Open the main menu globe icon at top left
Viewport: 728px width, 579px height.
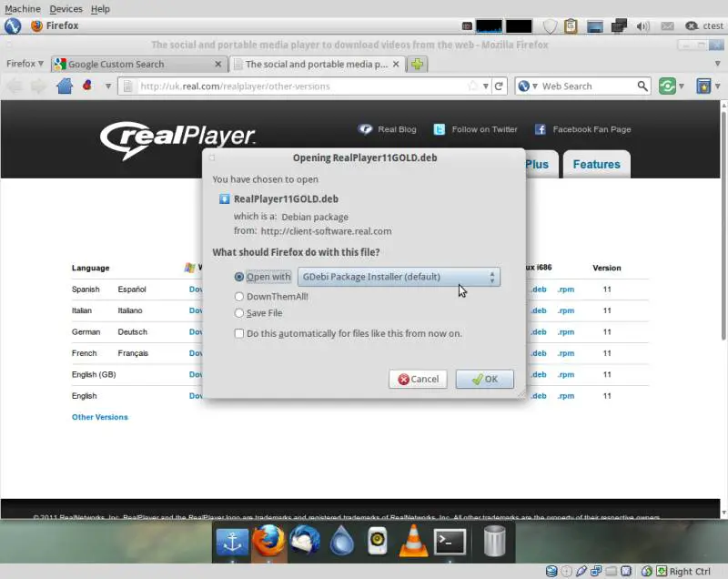pyautogui.click(x=13, y=26)
